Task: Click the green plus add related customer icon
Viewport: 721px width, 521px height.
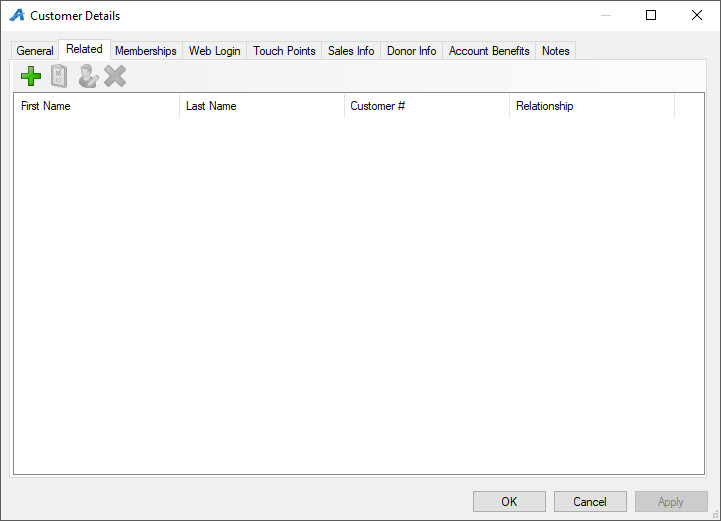Action: [x=31, y=76]
